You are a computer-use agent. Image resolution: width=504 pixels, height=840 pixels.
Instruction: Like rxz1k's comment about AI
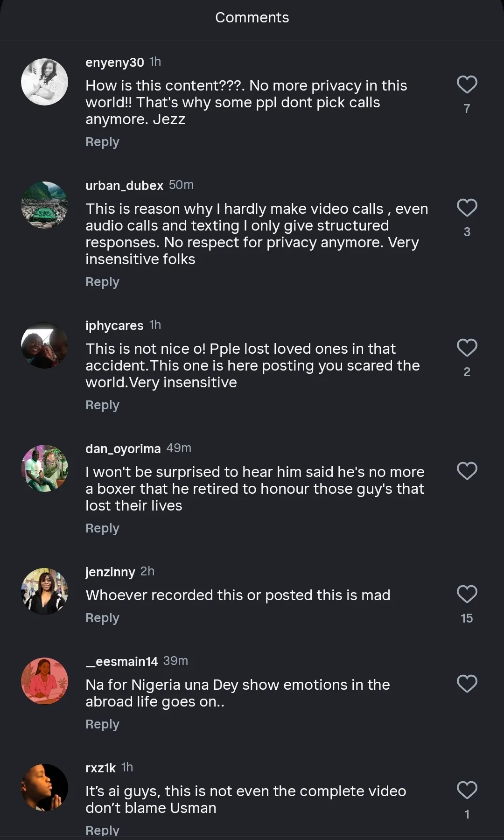coord(467,790)
